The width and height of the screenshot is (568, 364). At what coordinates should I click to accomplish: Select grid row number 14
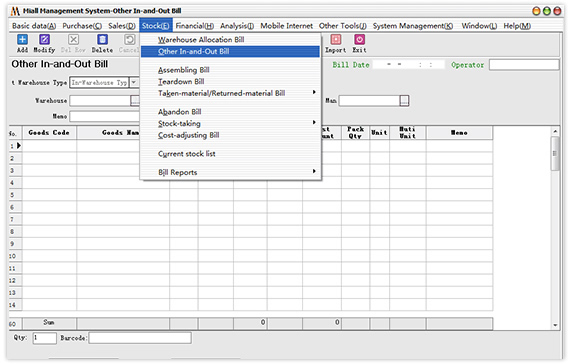[x=16, y=305]
